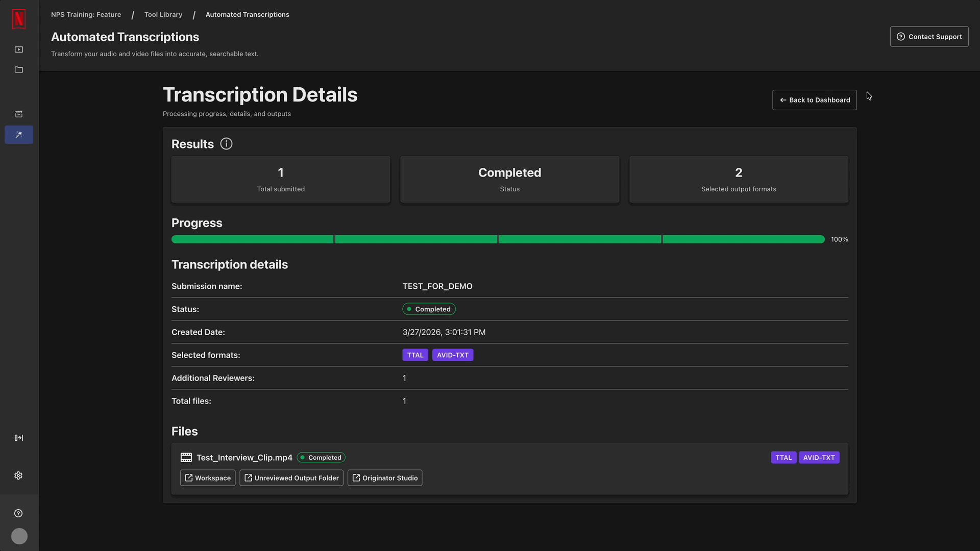The image size is (980, 551).
Task: Click the Contact Support button
Action: [x=929, y=37]
